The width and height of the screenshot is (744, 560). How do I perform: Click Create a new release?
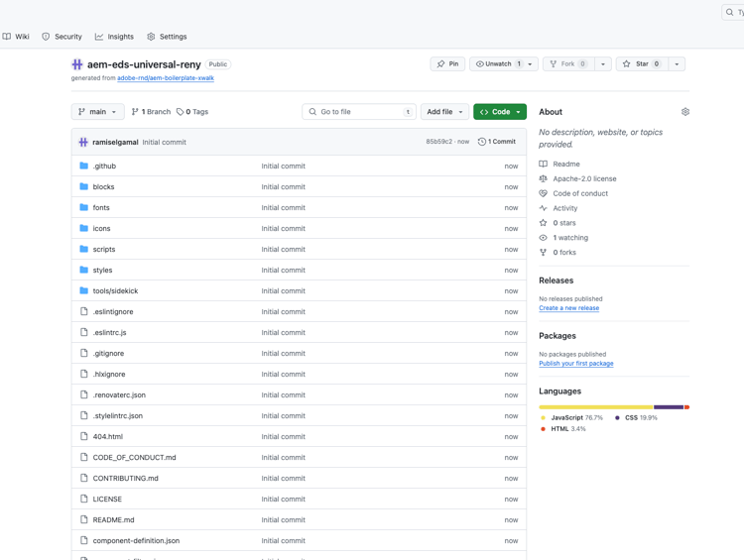click(569, 308)
